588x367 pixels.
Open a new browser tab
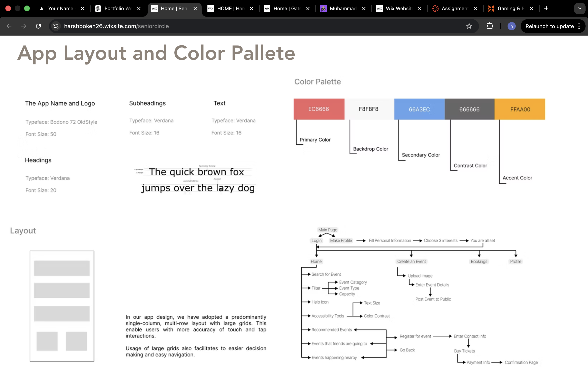[x=546, y=9]
